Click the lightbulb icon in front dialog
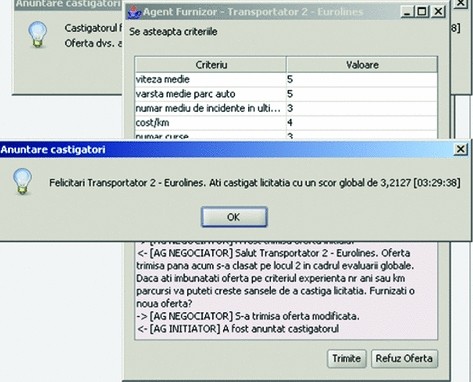 tap(22, 181)
